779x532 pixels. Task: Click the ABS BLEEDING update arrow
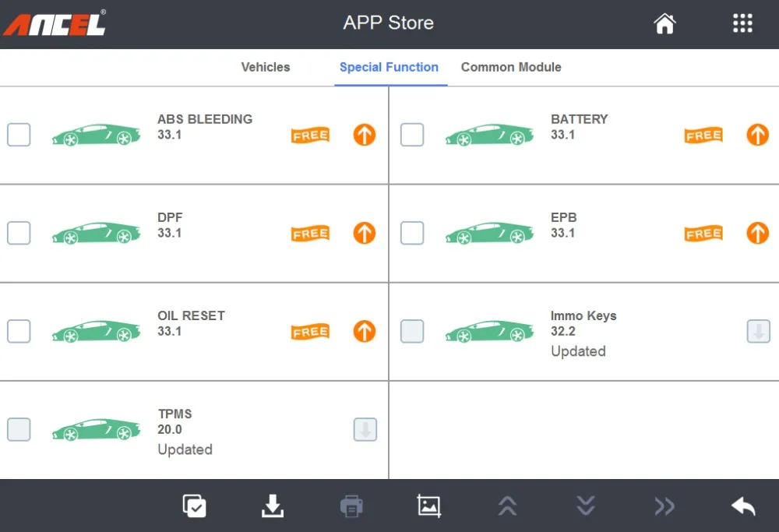point(365,135)
